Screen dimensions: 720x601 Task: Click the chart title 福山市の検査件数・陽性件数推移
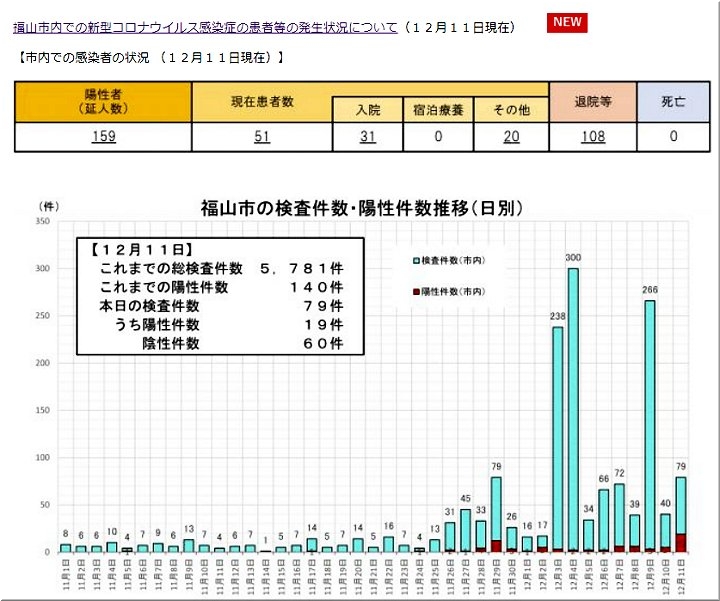click(361, 208)
